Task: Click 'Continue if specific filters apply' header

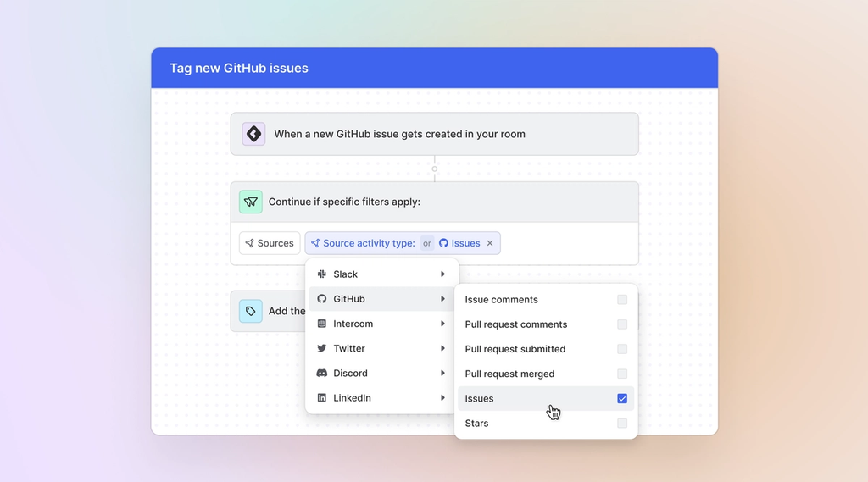Action: pos(435,202)
